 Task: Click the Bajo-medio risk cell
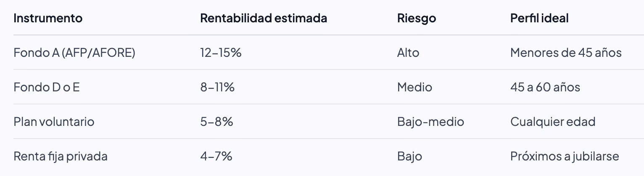(x=430, y=122)
